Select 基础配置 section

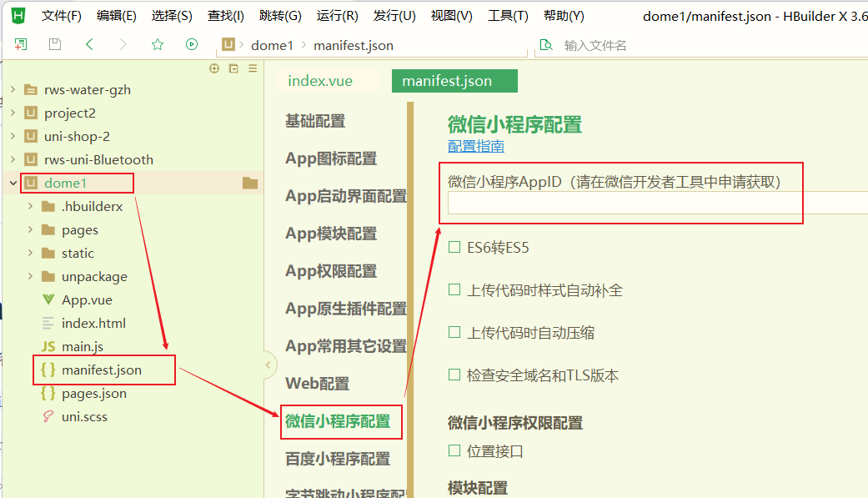point(315,121)
